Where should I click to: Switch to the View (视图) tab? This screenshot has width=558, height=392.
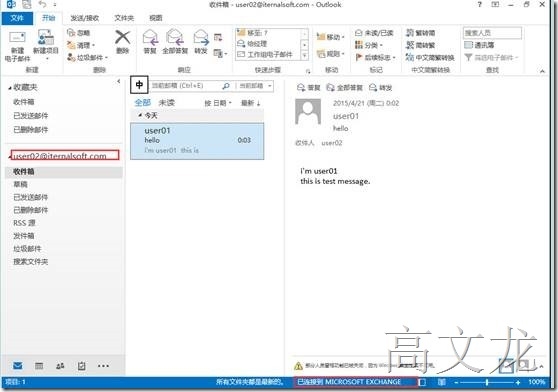156,18
